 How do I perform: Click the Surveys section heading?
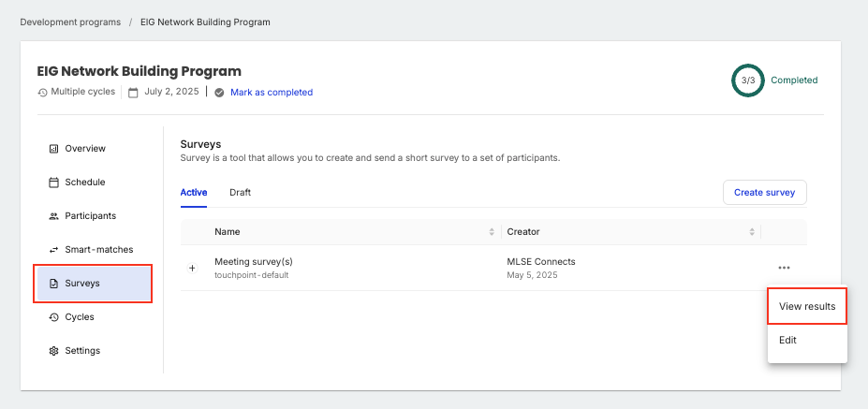pos(201,144)
